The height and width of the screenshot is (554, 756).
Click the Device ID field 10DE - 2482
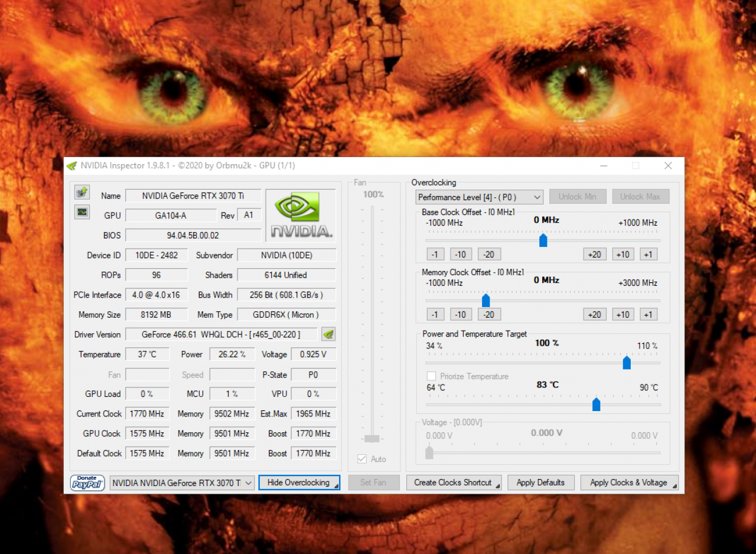157,255
